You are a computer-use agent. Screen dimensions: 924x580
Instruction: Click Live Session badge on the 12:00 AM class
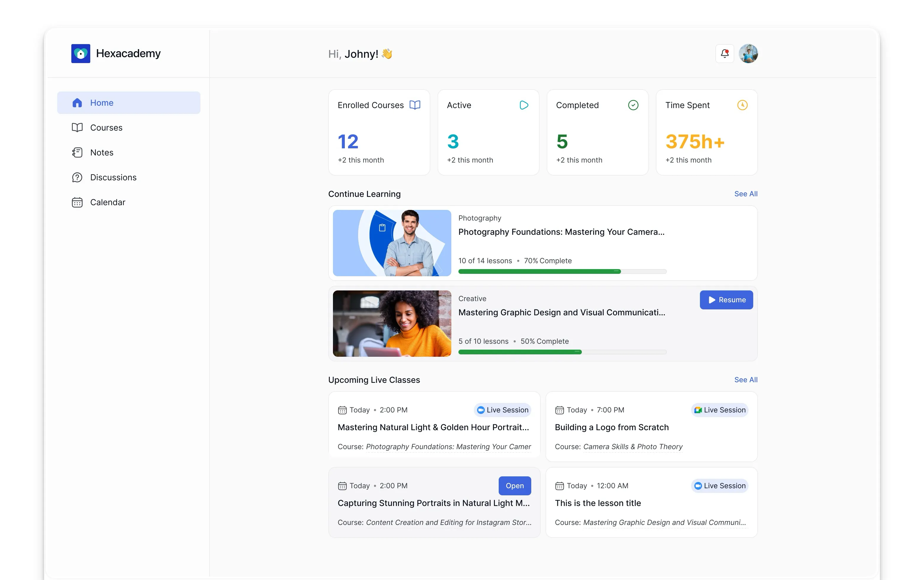(x=719, y=486)
